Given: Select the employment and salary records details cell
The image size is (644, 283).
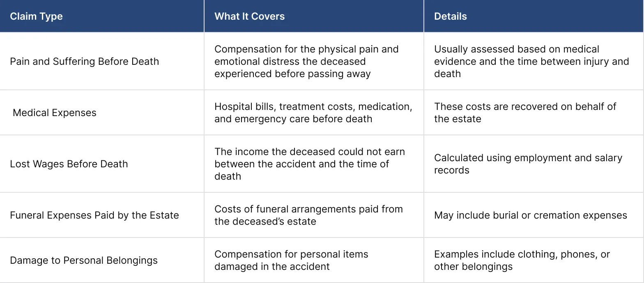Looking at the screenshot, I should (528, 164).
